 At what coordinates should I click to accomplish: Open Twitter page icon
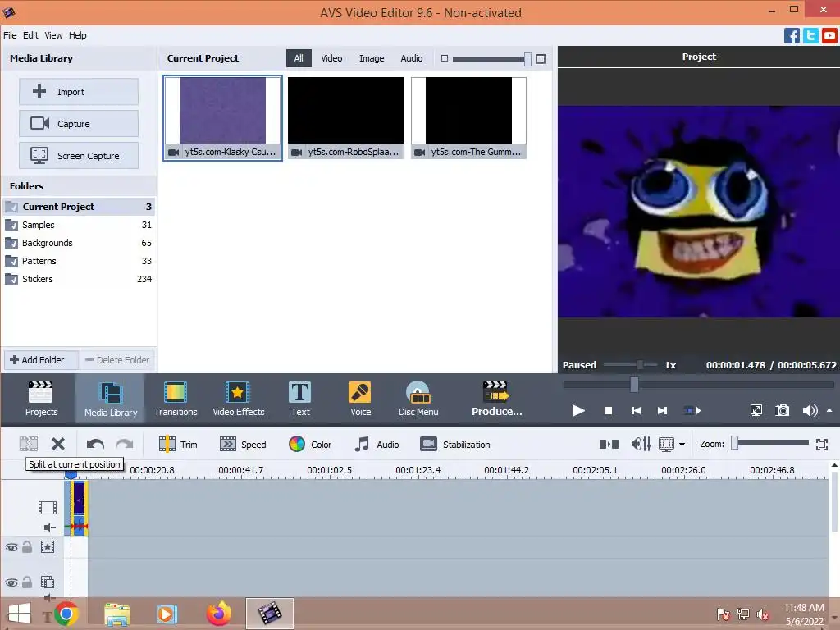[810, 35]
